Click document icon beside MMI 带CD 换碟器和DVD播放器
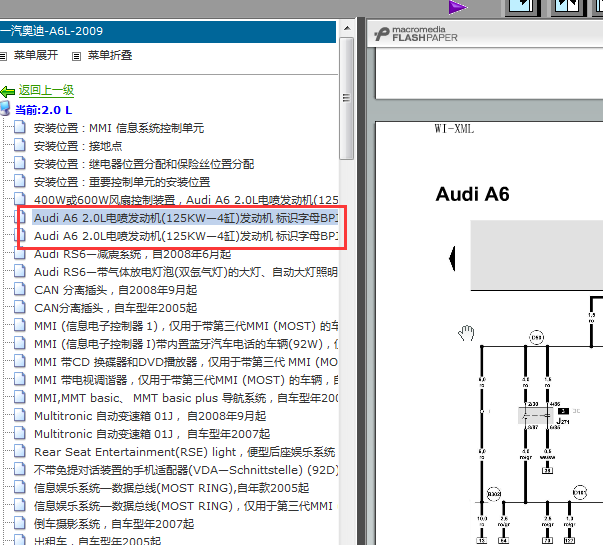Screen dimensions: 603x545 point(20,361)
